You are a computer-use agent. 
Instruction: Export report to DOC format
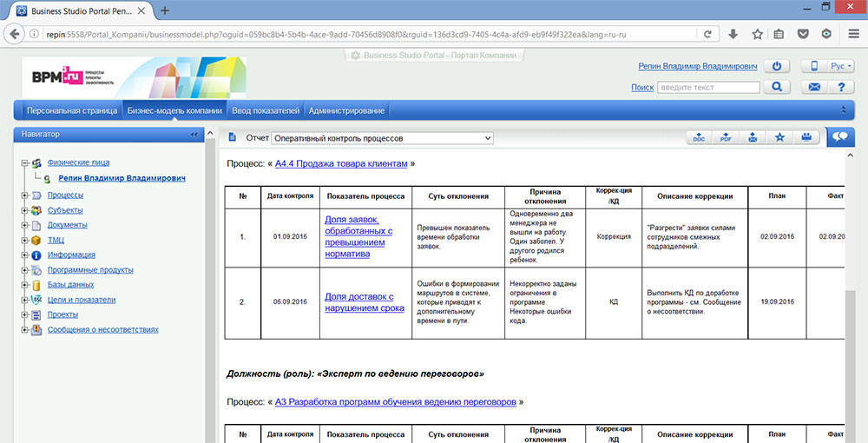tap(699, 138)
